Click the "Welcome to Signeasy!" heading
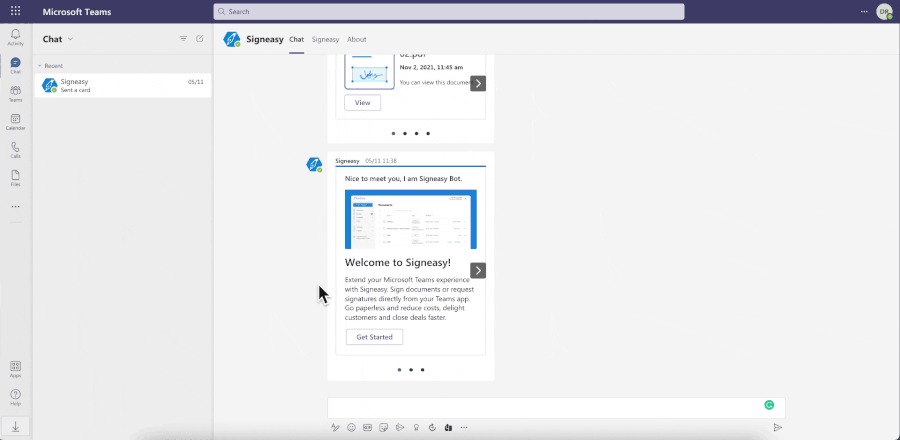 [398, 263]
